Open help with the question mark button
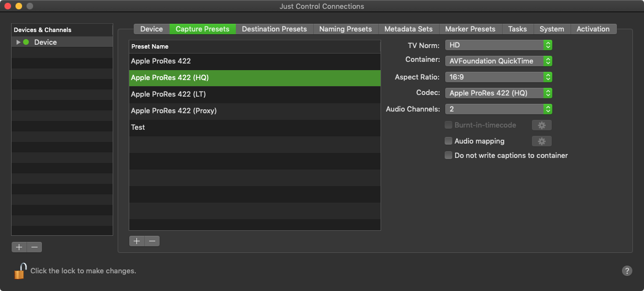 point(627,271)
